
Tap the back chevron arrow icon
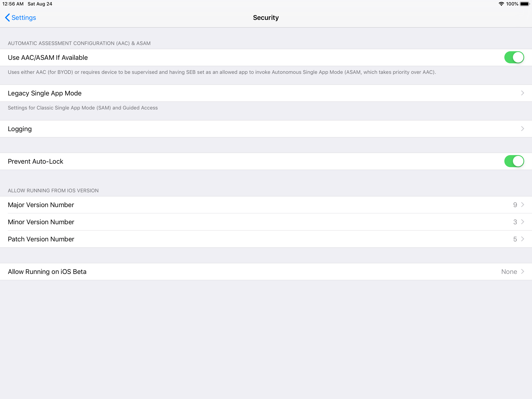7,18
